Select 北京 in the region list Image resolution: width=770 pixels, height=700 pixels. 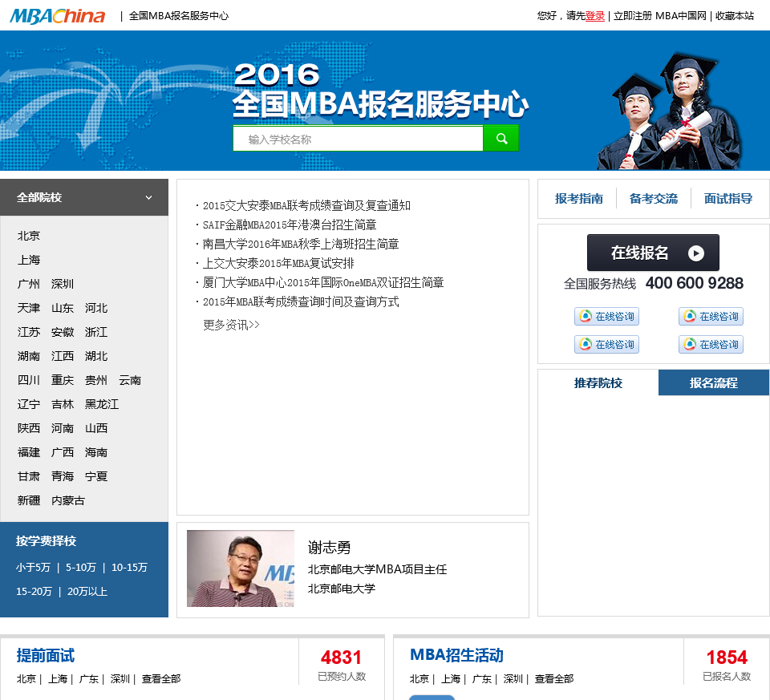click(29, 236)
